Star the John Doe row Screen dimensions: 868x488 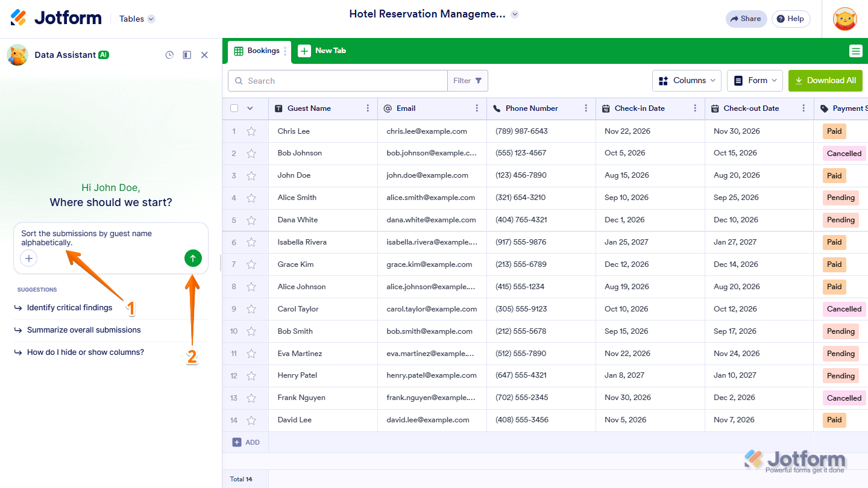click(x=251, y=176)
